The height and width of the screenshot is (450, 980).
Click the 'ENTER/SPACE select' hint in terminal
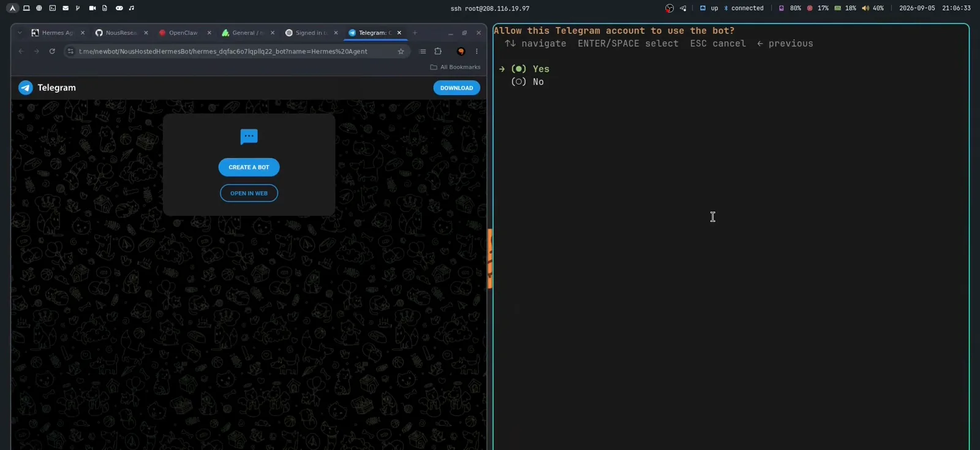628,44
